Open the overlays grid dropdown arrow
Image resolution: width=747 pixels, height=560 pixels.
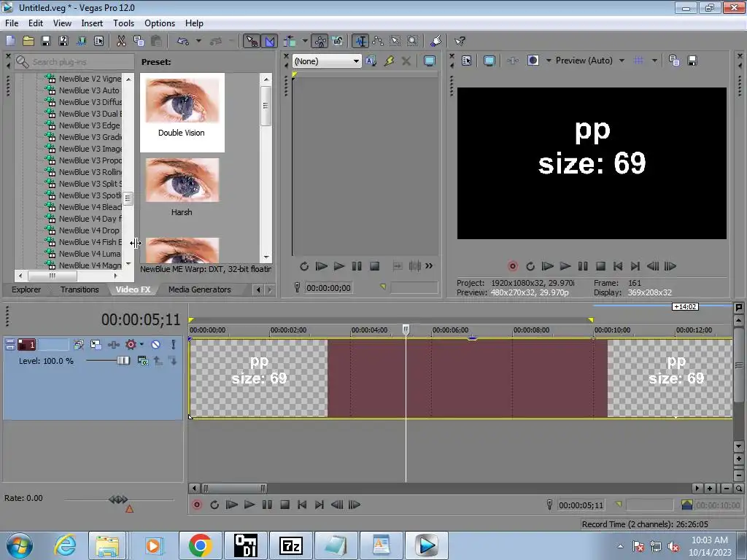(654, 61)
